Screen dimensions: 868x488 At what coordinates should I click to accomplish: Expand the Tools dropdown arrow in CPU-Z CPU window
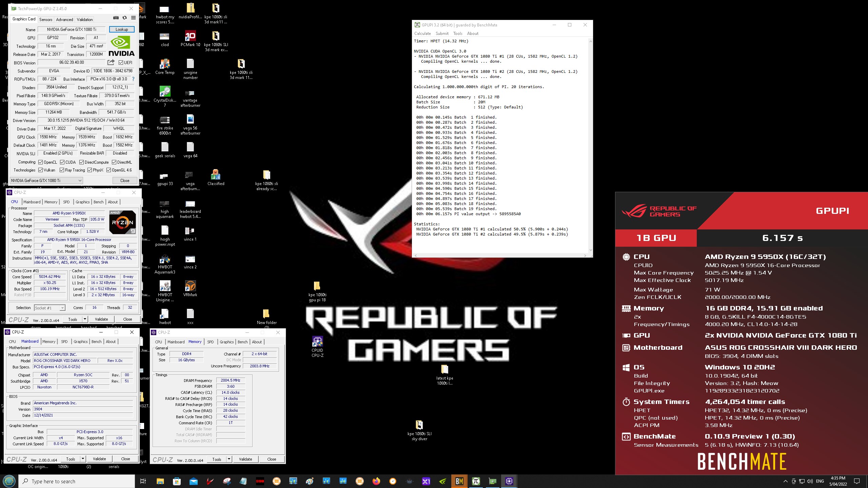(x=85, y=319)
